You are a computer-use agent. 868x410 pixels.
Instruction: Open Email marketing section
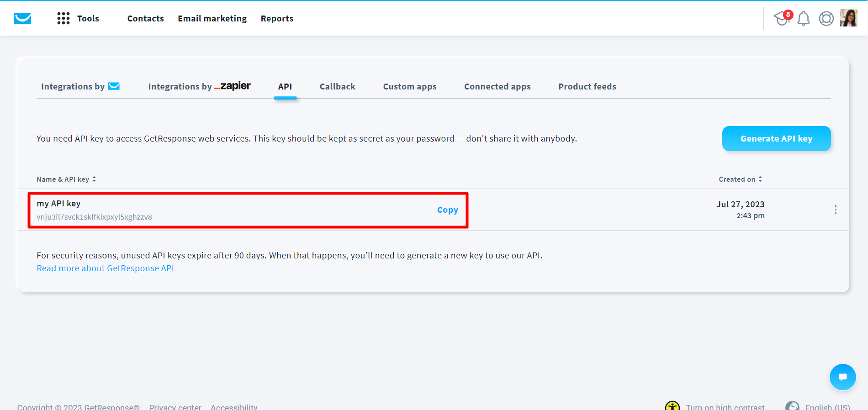click(212, 18)
